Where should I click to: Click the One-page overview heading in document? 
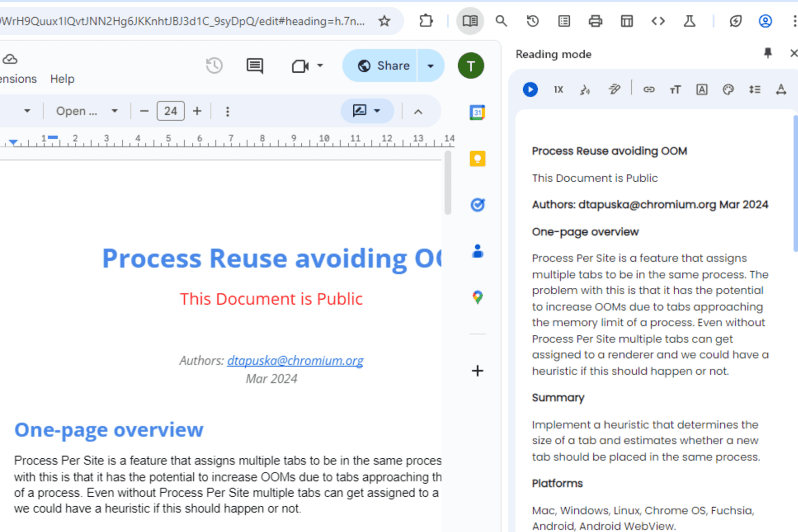pyautogui.click(x=109, y=430)
